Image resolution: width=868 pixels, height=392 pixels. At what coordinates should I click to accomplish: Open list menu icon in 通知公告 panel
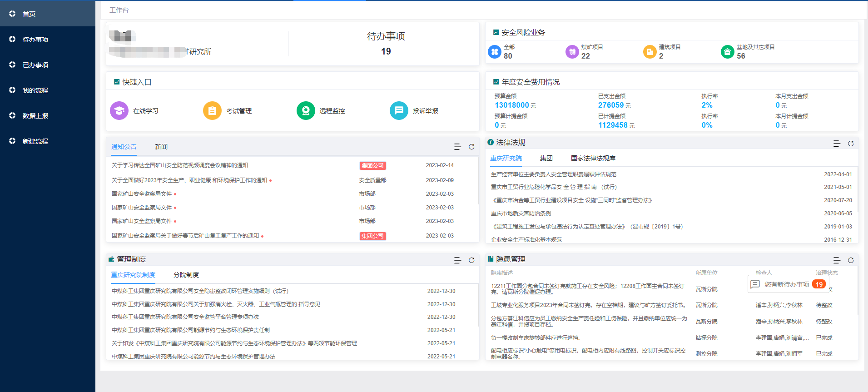pyautogui.click(x=457, y=147)
